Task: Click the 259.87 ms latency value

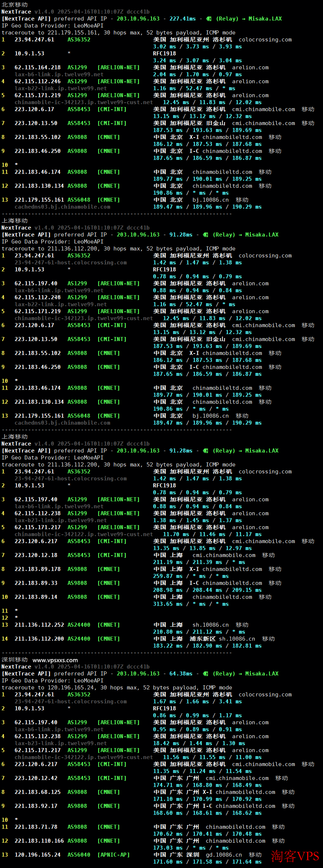Action: pos(168,576)
